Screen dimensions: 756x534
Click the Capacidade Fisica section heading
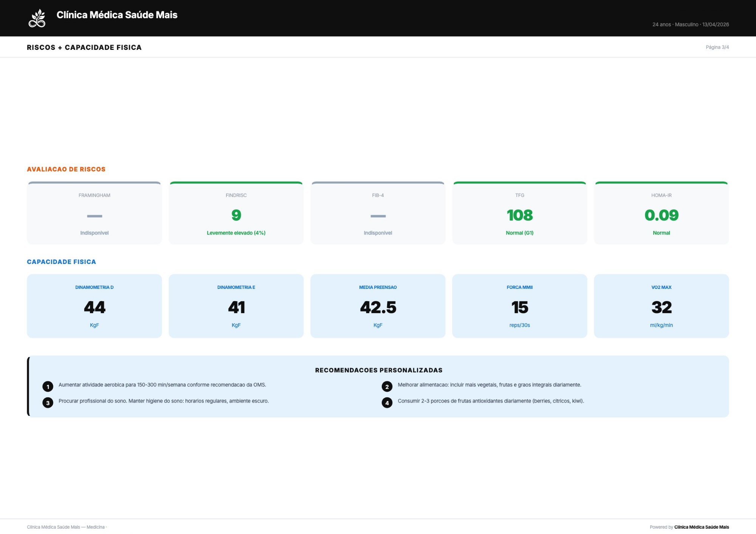(61, 262)
